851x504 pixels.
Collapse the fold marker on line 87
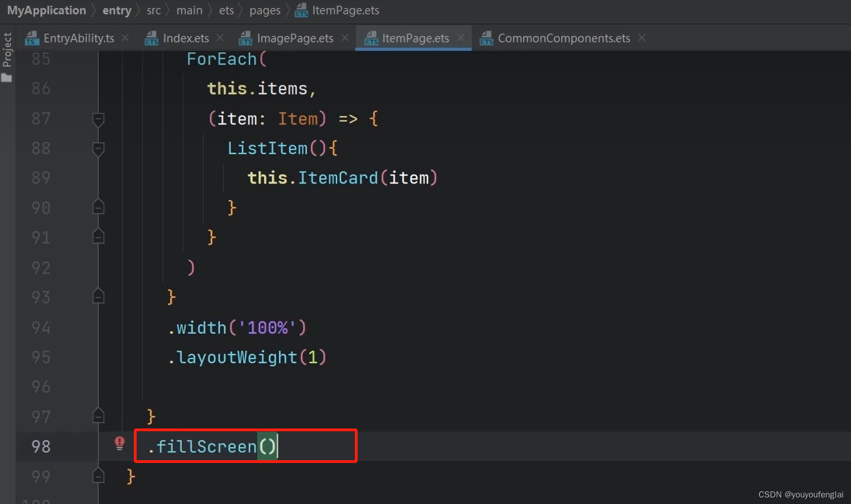pos(98,119)
